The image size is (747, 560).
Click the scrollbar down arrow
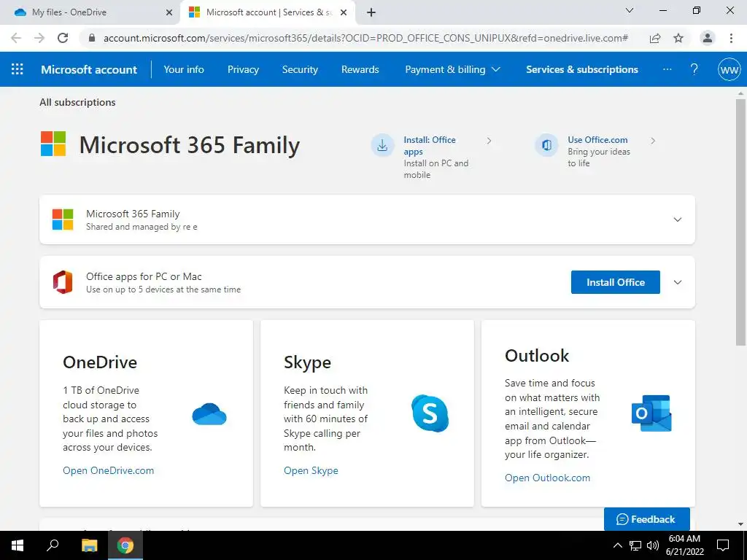pos(740,524)
